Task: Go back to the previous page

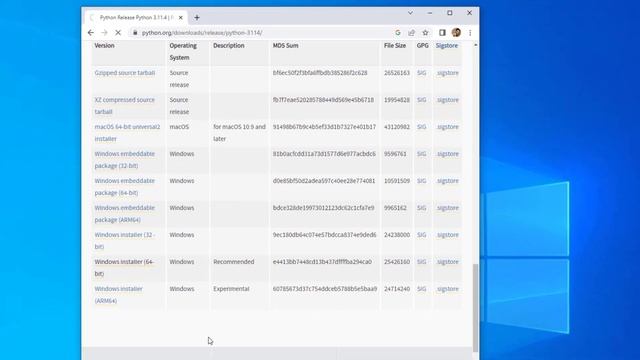Action: point(91,33)
